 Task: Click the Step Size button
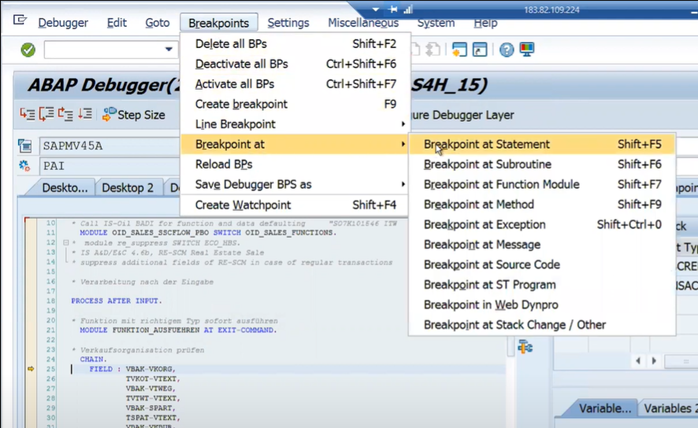tap(134, 115)
